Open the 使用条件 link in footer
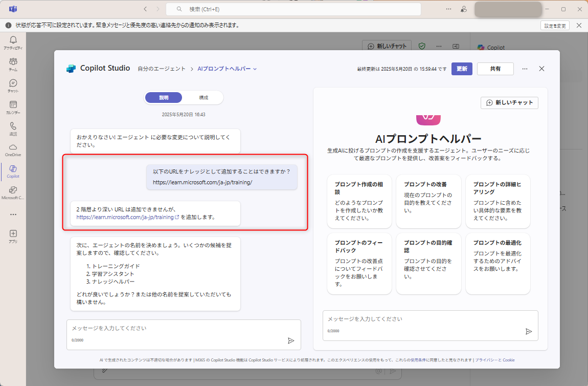 [418, 360]
